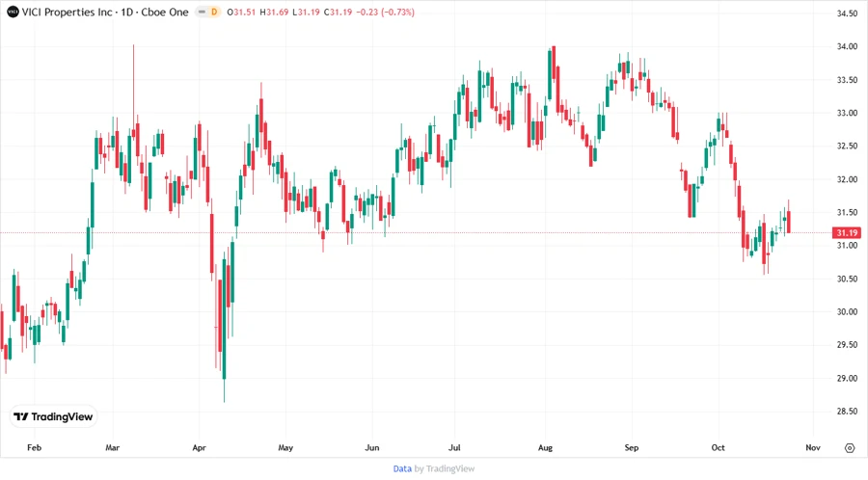Image resolution: width=868 pixels, height=480 pixels.
Task: Click the Jun time axis label
Action: [372, 448]
